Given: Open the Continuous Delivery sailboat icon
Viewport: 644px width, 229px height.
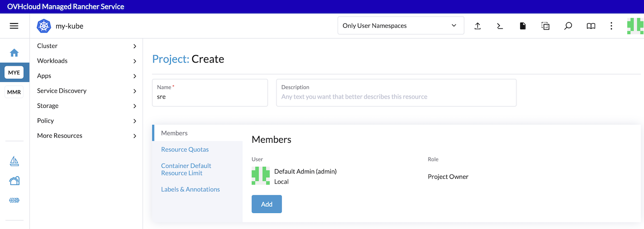Looking at the screenshot, I should point(14,161).
